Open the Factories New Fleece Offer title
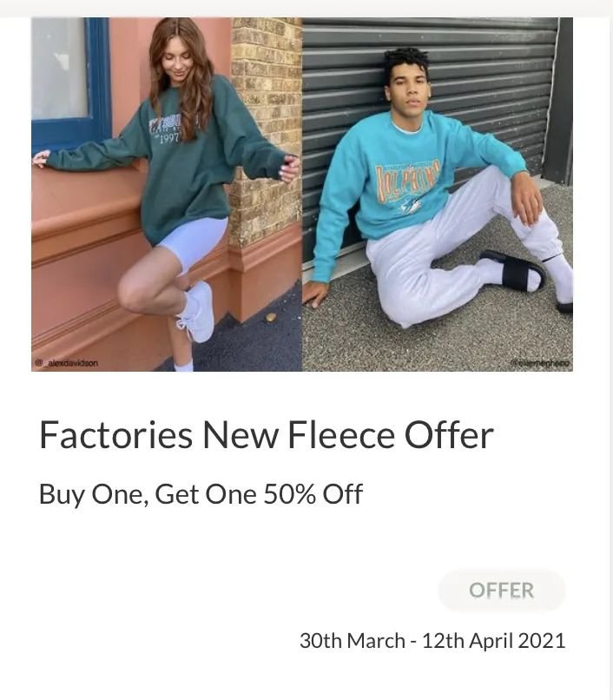Viewport: 613px width, 700px height. [x=266, y=435]
